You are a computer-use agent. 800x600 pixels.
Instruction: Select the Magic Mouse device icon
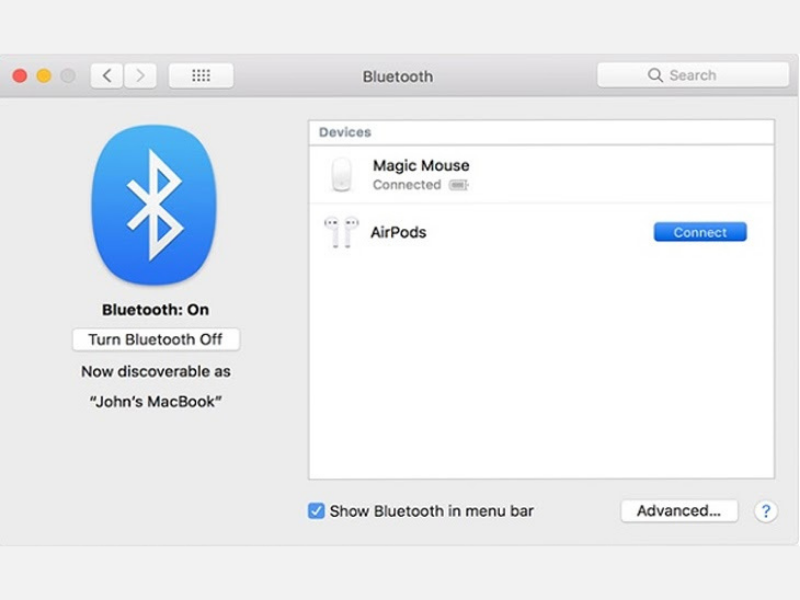pos(341,174)
